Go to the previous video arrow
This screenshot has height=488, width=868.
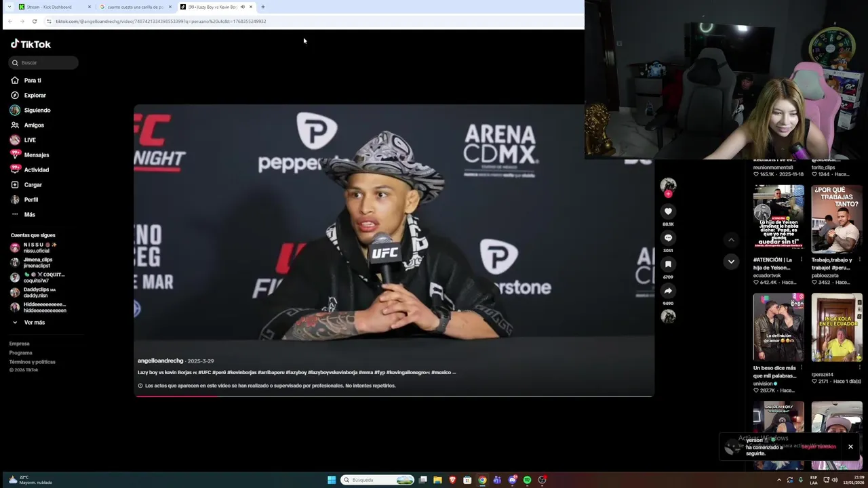731,239
